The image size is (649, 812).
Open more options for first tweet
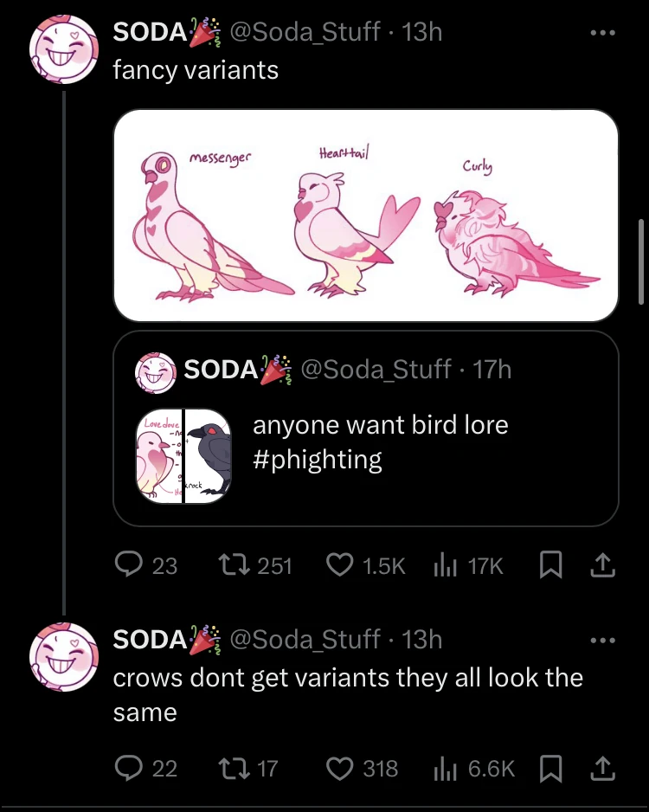(x=601, y=33)
